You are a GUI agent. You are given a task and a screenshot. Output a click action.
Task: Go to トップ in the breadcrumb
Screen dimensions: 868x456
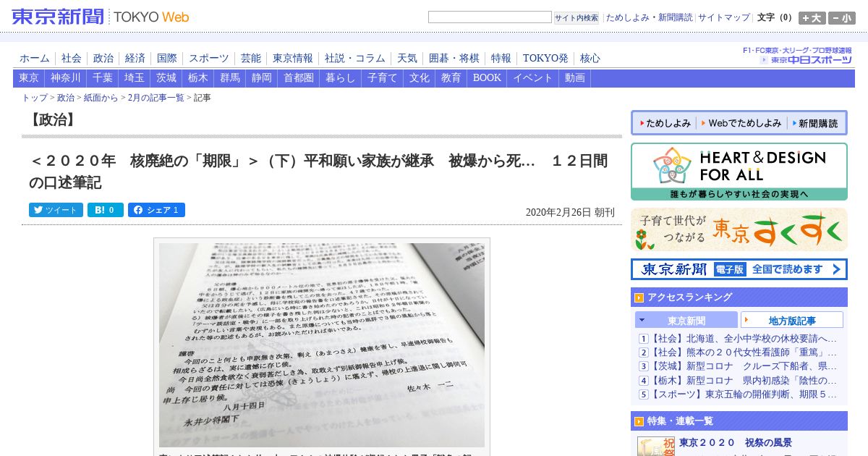click(x=35, y=98)
